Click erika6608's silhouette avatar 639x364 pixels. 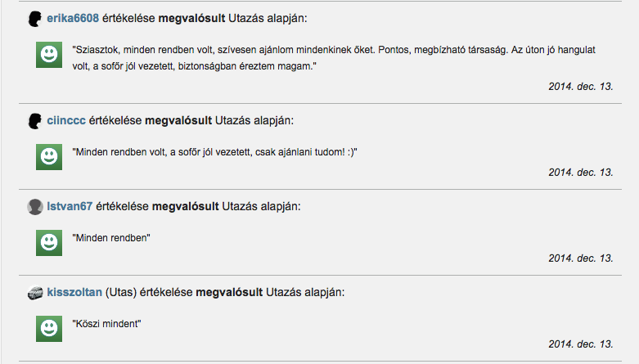pyautogui.click(x=34, y=19)
